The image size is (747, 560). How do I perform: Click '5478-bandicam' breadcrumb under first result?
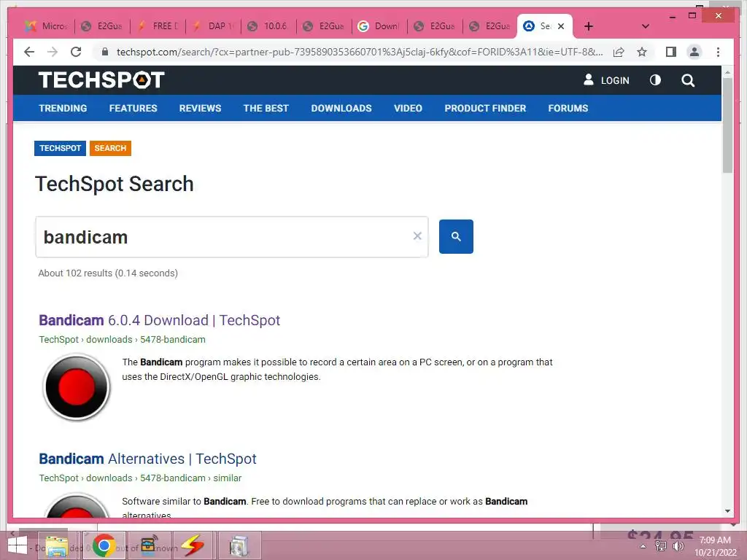pos(172,340)
